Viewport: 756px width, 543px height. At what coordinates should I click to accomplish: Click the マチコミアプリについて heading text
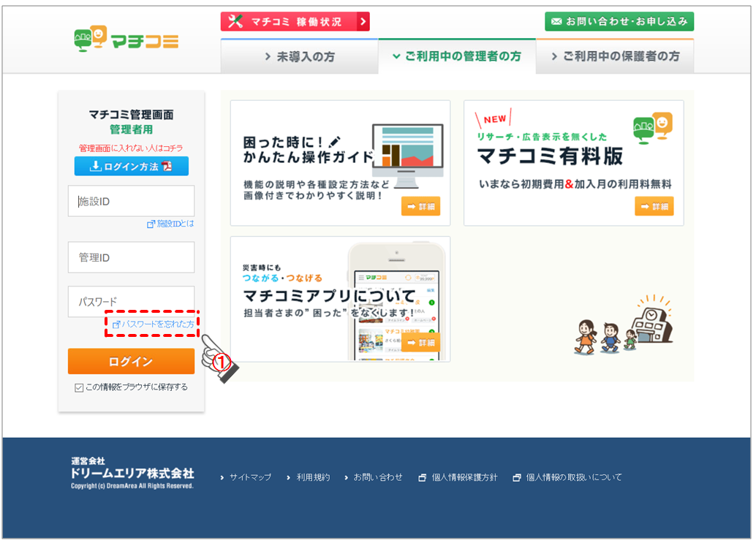[x=329, y=295]
